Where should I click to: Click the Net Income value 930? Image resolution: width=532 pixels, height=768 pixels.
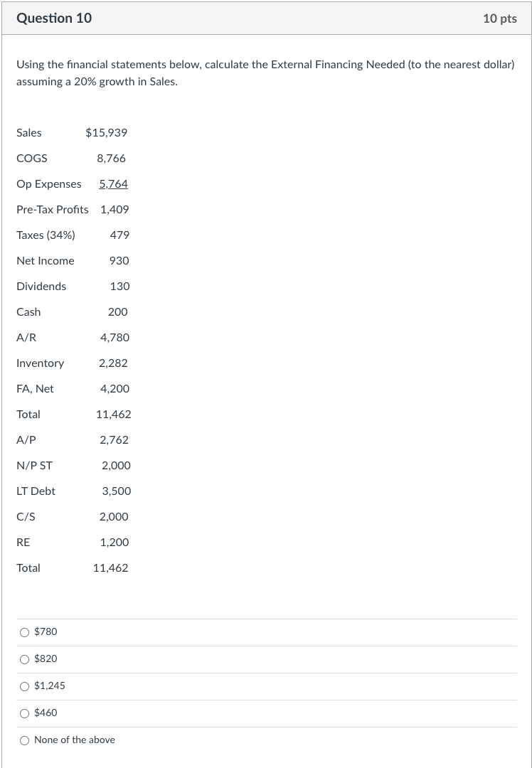pyautogui.click(x=119, y=261)
